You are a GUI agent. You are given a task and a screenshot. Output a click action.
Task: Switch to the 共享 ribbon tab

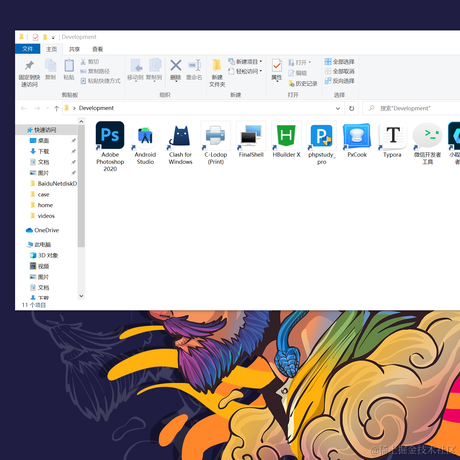[74, 49]
